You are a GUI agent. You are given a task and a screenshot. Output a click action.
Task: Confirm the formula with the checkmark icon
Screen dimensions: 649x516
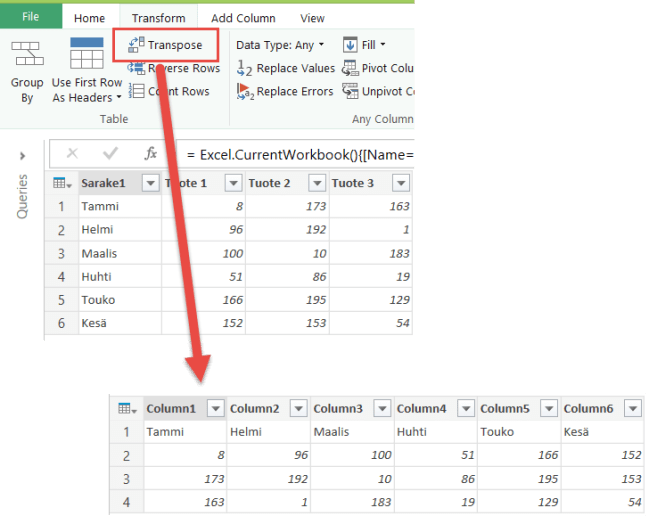click(x=110, y=154)
